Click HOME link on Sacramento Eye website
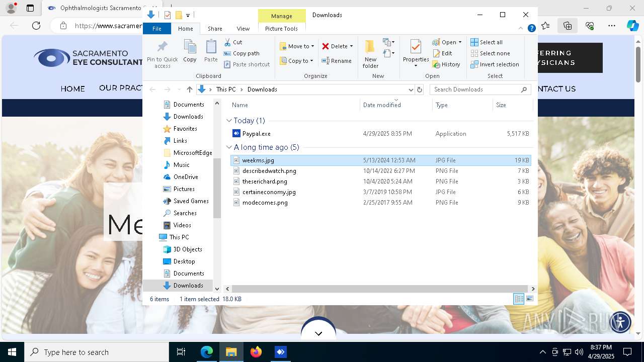The width and height of the screenshot is (644, 362). 72,88
